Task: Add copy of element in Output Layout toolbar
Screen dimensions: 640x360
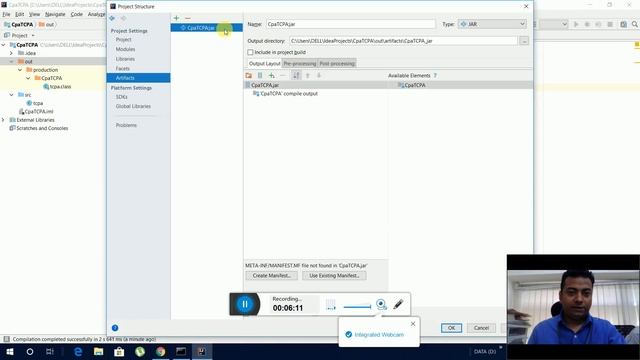Action: (x=271, y=76)
